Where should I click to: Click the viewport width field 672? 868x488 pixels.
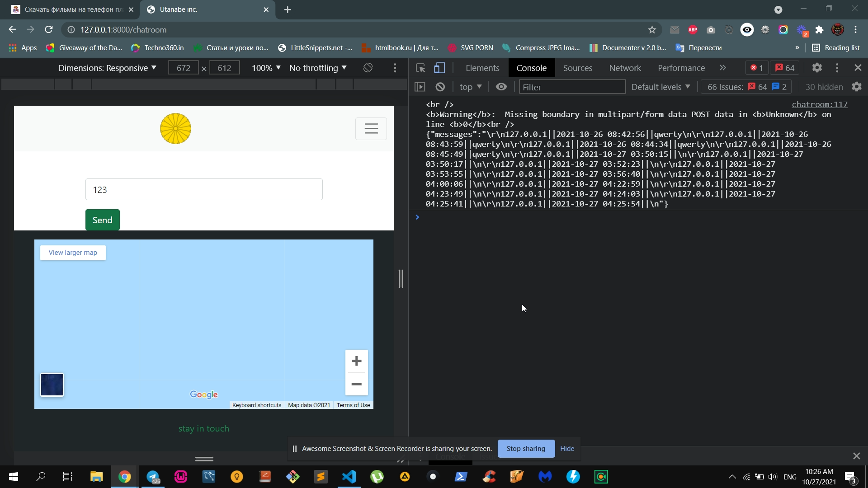click(184, 68)
